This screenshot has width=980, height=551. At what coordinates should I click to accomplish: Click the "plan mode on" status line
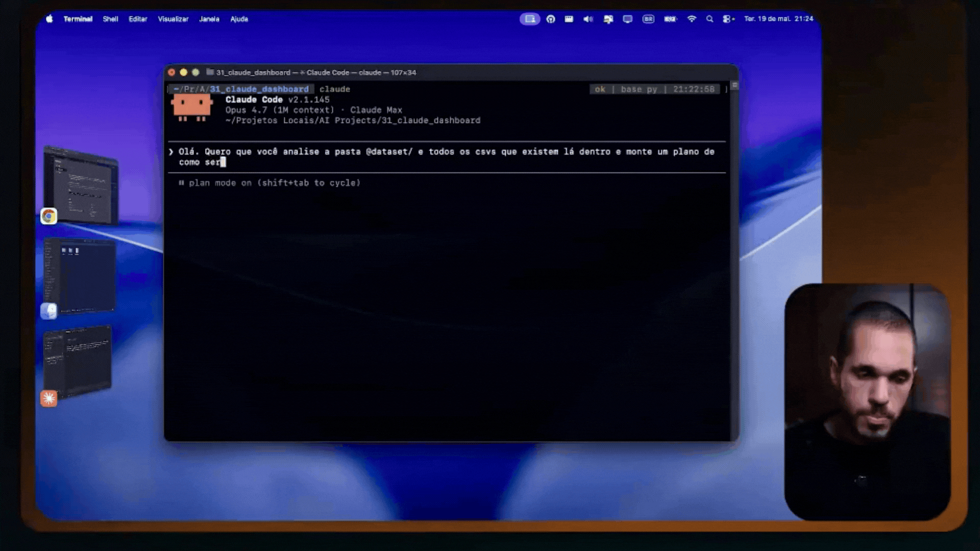click(275, 183)
